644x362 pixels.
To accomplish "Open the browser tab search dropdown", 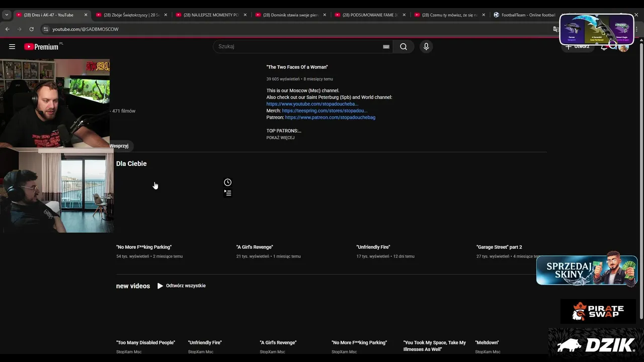I will (x=7, y=15).
